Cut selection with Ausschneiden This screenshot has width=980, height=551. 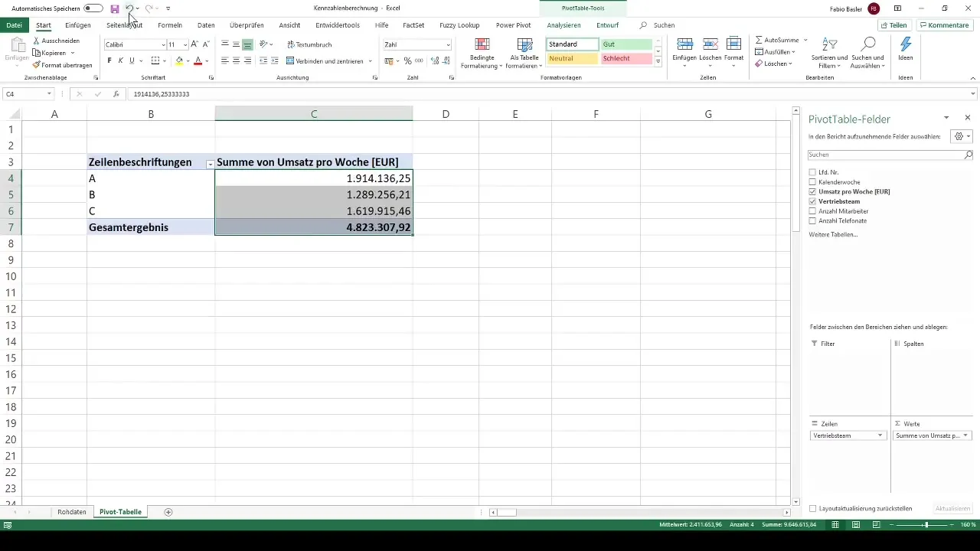(56, 41)
